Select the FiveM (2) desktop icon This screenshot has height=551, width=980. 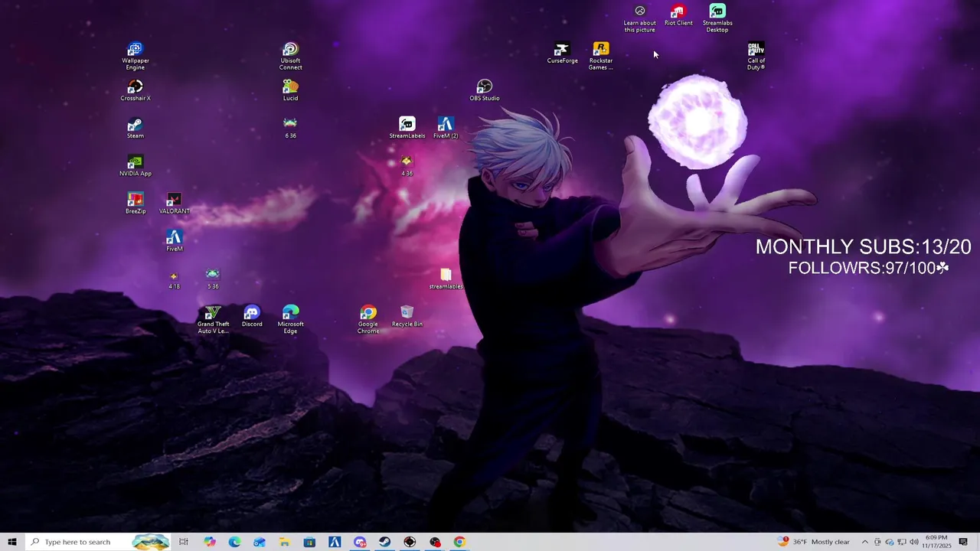pos(446,128)
